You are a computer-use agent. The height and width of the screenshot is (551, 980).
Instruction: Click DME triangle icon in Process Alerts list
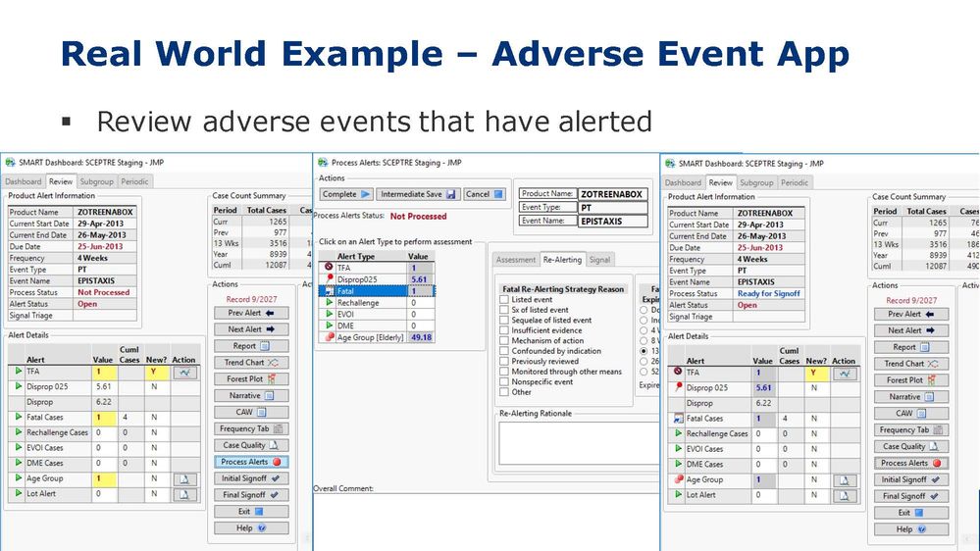(x=329, y=326)
